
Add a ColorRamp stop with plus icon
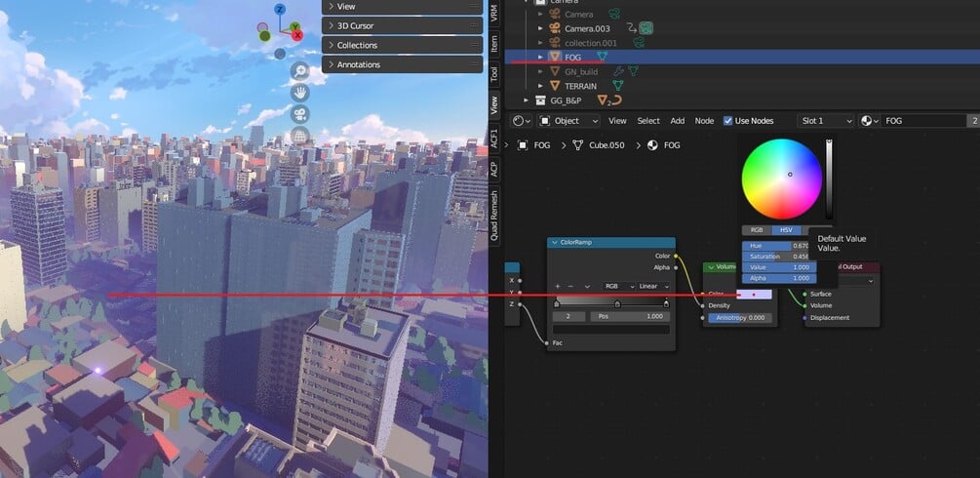[x=558, y=286]
